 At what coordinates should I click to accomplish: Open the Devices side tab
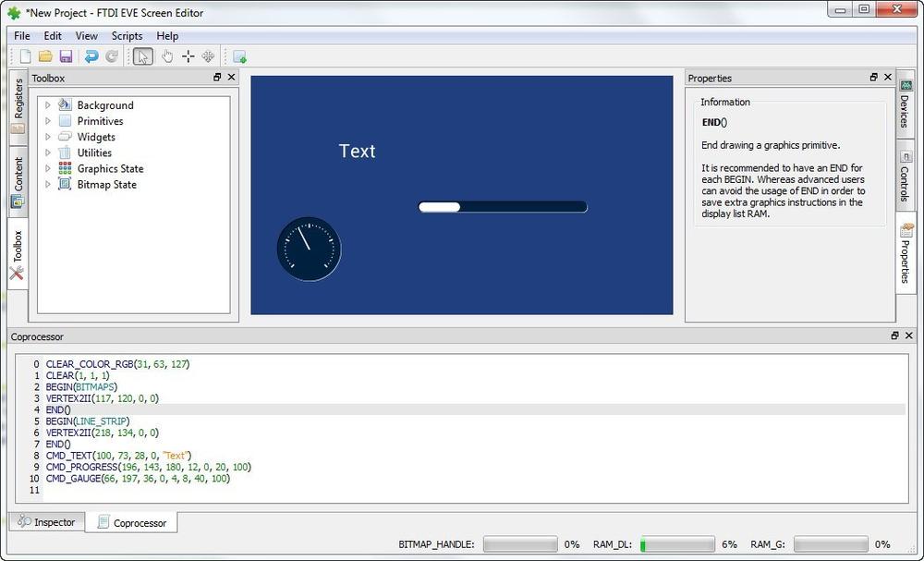(x=906, y=104)
